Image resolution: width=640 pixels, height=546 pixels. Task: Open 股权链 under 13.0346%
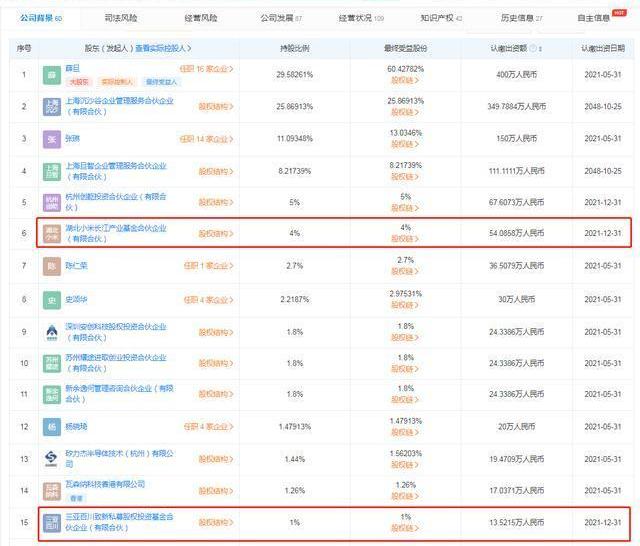click(x=405, y=144)
